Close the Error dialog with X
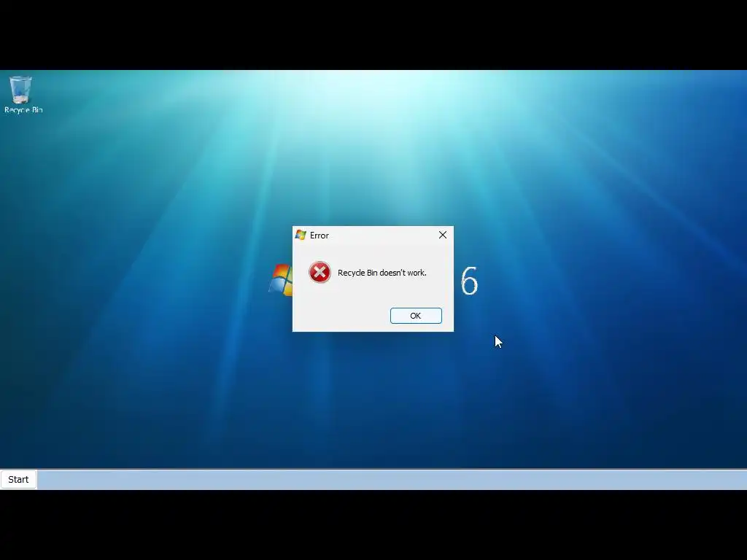Image resolution: width=747 pixels, height=560 pixels. tap(443, 235)
